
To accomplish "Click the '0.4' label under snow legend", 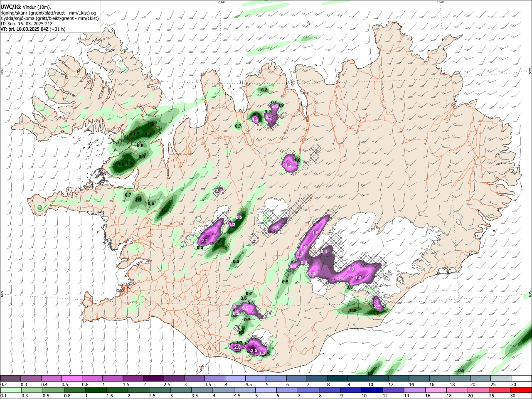I will [44, 385].
